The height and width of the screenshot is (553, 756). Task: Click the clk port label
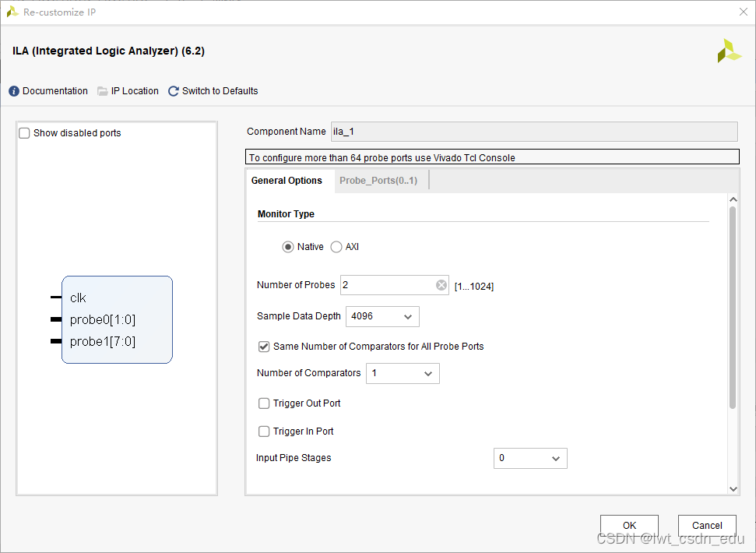click(x=78, y=298)
